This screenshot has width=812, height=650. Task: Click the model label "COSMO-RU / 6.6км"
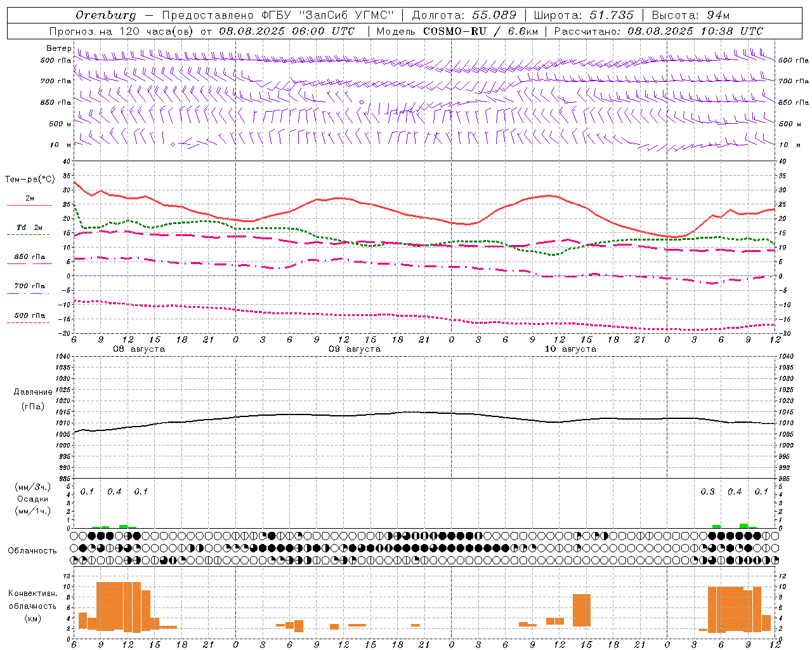[x=480, y=31]
